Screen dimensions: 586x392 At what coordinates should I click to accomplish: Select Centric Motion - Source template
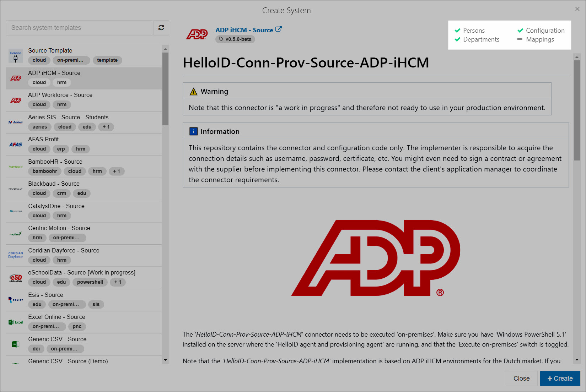(x=84, y=233)
